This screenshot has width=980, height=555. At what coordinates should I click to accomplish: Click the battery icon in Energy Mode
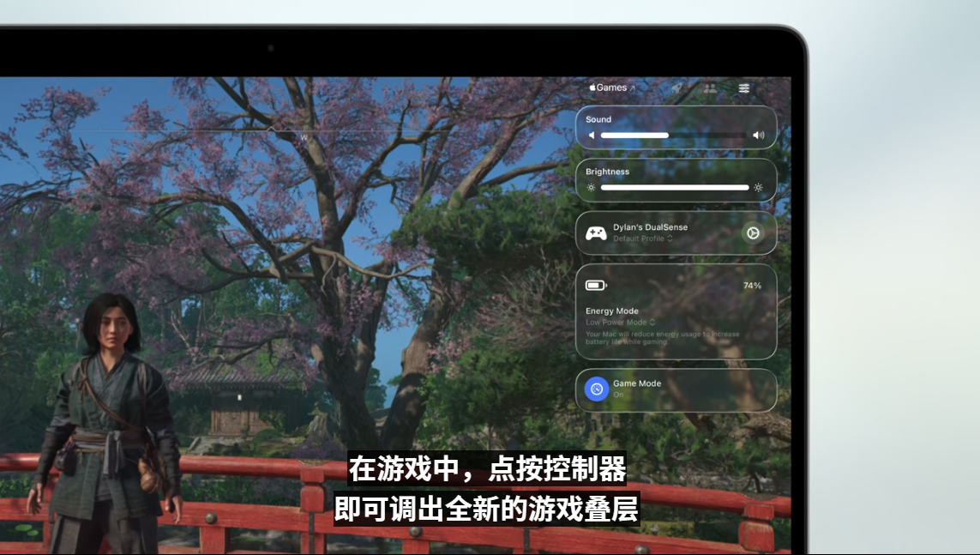point(596,285)
